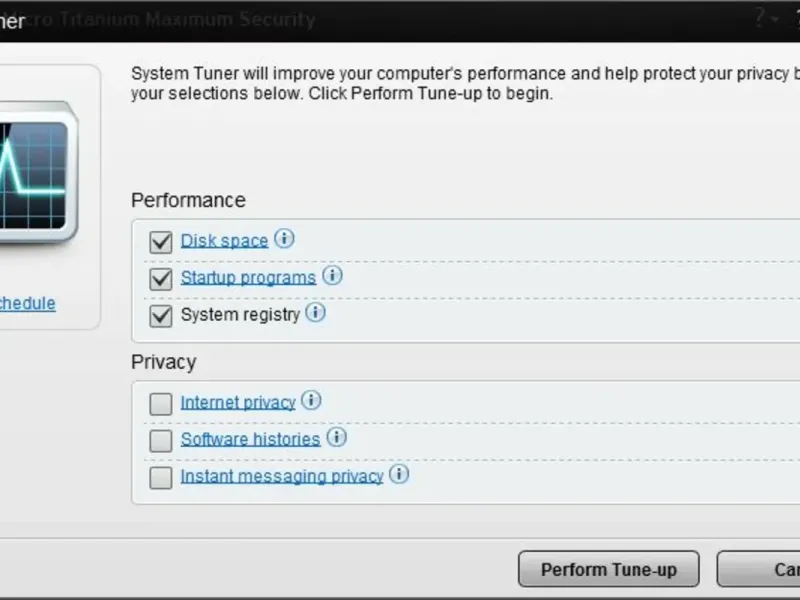The height and width of the screenshot is (600, 800).
Task: Click the info icon beside Software histories
Action: [x=336, y=437]
